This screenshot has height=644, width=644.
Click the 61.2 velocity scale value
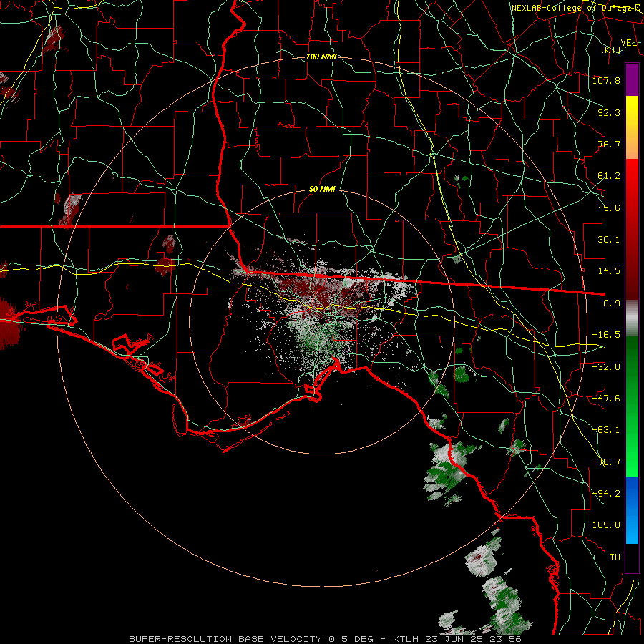(x=609, y=176)
